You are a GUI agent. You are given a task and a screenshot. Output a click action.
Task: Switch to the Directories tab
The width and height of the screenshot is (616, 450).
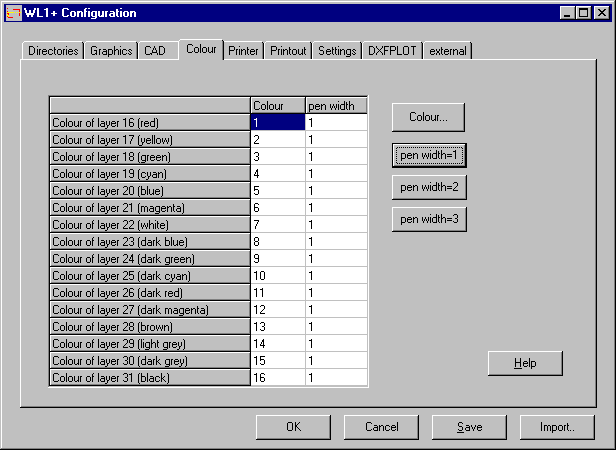point(53,51)
